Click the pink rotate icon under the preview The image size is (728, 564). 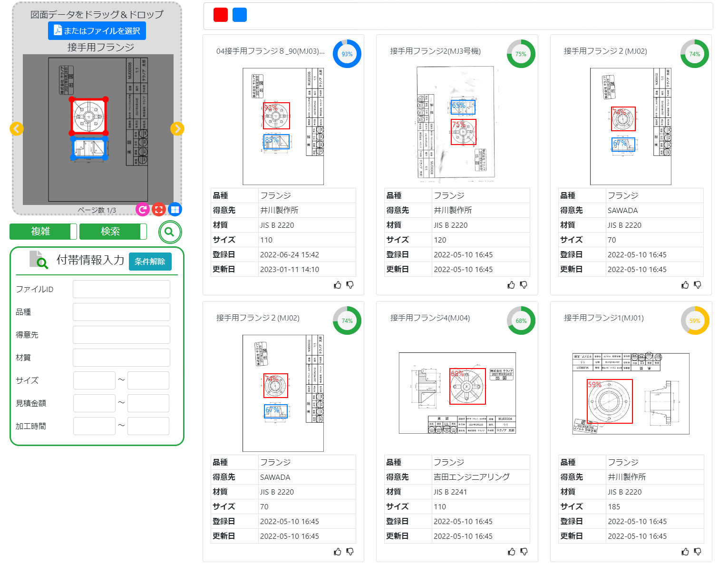[x=142, y=209]
